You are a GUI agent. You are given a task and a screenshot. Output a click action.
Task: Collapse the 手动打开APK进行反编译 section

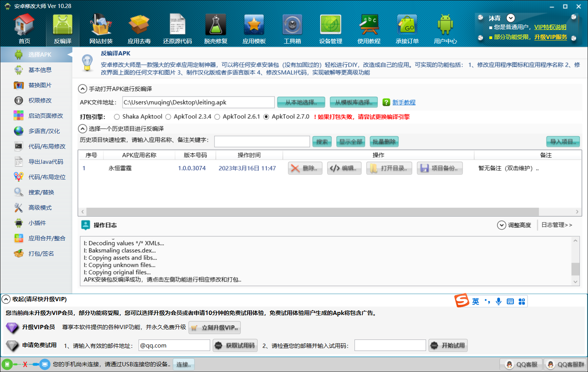(83, 89)
